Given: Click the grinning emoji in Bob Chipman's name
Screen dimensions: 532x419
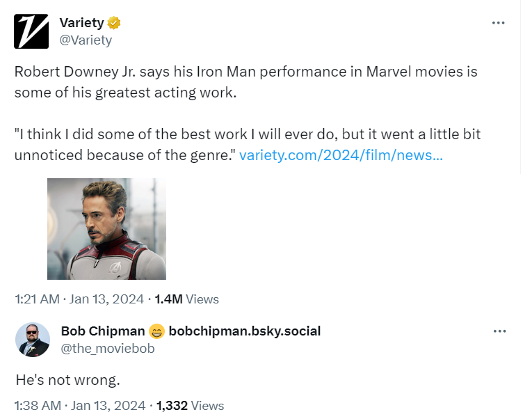Looking at the screenshot, I should 156,331.
